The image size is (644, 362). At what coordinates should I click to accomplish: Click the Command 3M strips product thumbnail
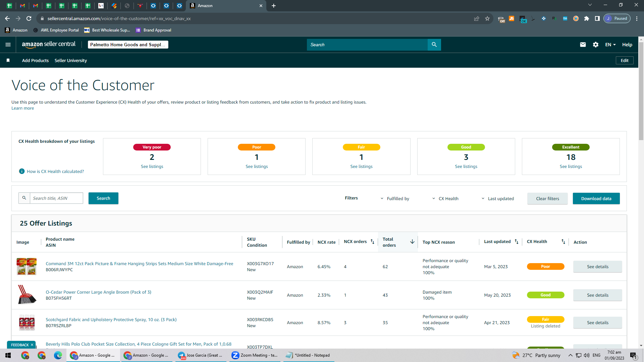point(26,266)
